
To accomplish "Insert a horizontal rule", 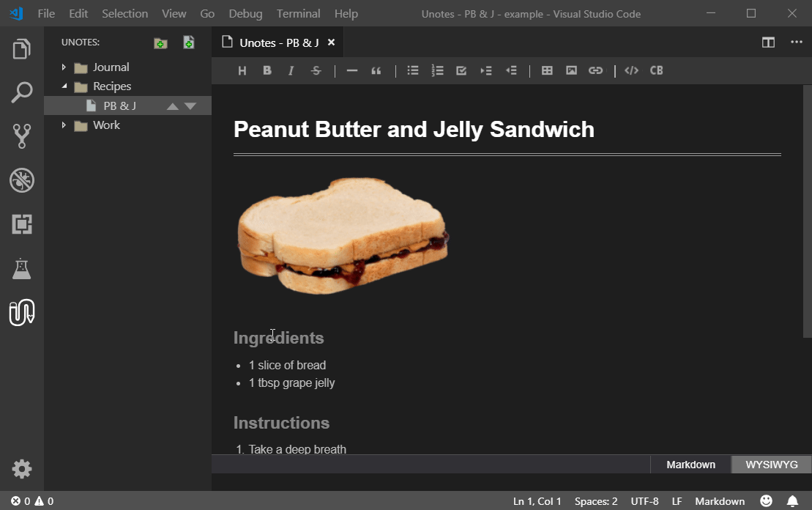I will click(x=352, y=70).
